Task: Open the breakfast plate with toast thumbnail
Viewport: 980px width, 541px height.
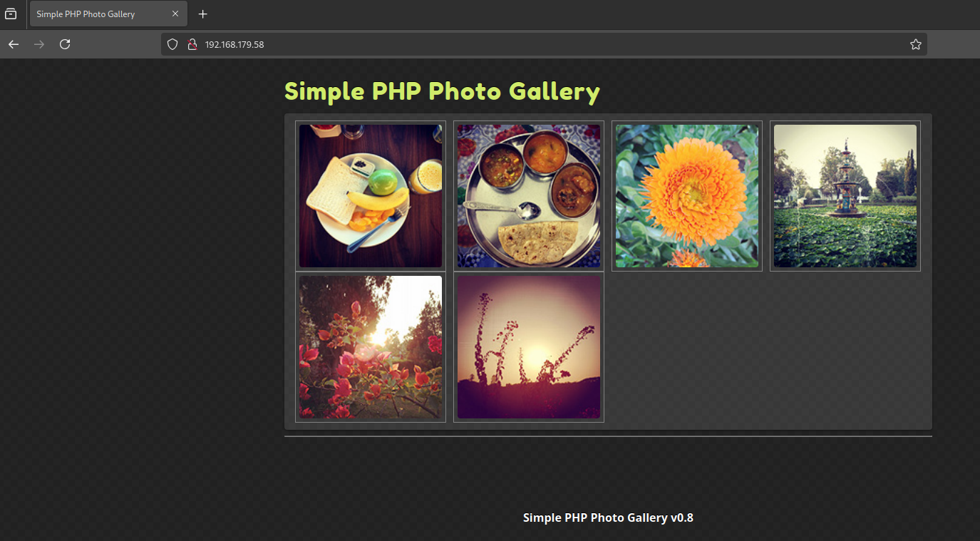Action: click(371, 196)
